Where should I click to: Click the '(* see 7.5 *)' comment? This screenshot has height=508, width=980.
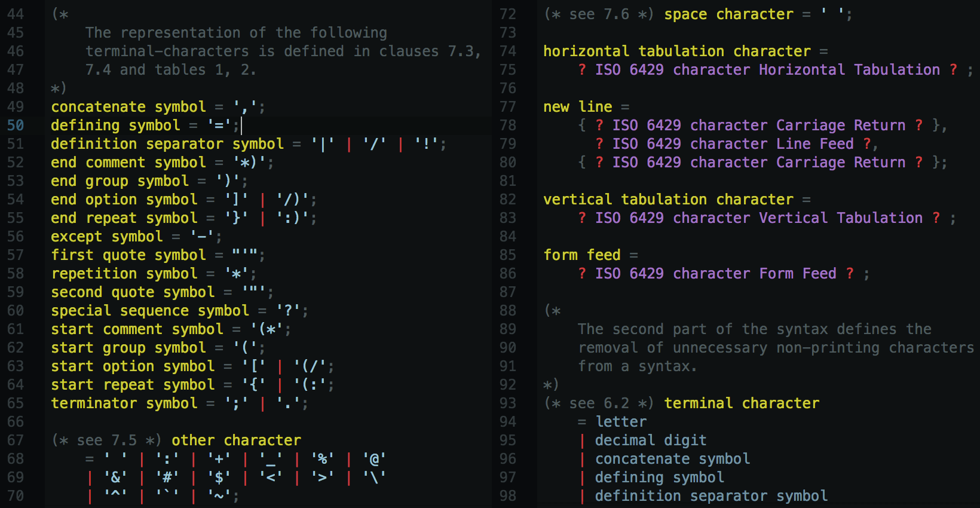pyautogui.click(x=107, y=440)
